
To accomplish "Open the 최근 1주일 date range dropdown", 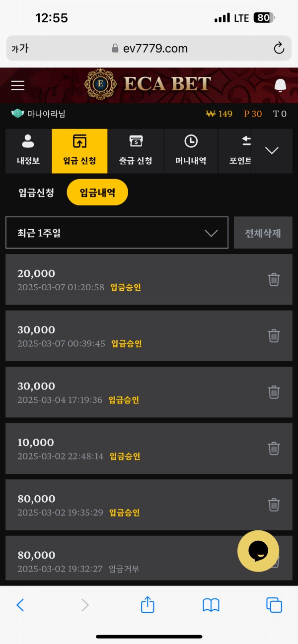I will 116,232.
